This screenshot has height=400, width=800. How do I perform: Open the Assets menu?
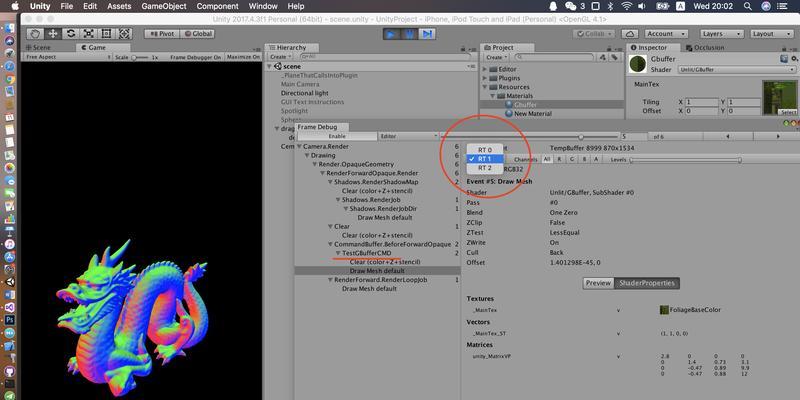point(119,7)
